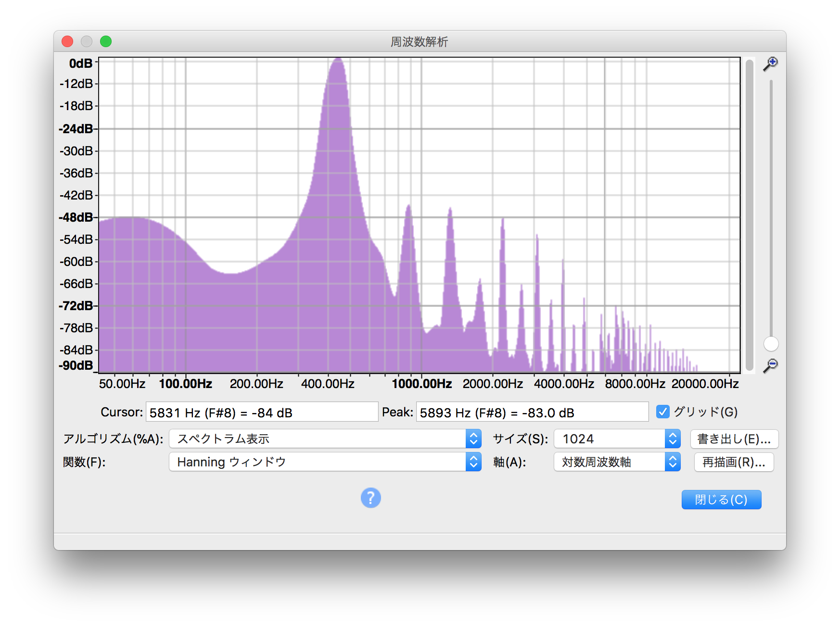840x627 pixels.
Task: Click the -72dB level axis label
Action: point(76,306)
